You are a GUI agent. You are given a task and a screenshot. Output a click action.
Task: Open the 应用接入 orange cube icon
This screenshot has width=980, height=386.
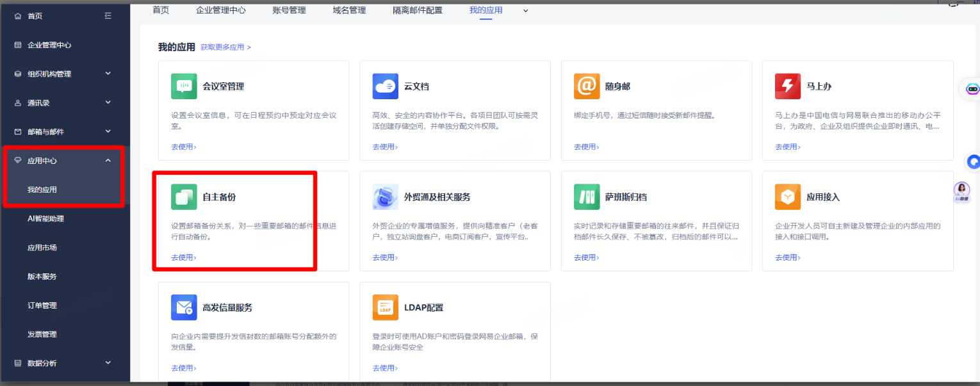click(x=788, y=197)
